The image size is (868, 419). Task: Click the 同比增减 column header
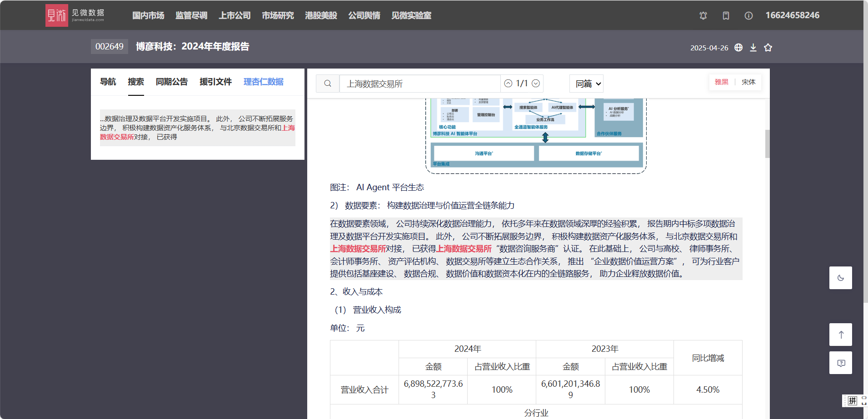click(x=708, y=358)
